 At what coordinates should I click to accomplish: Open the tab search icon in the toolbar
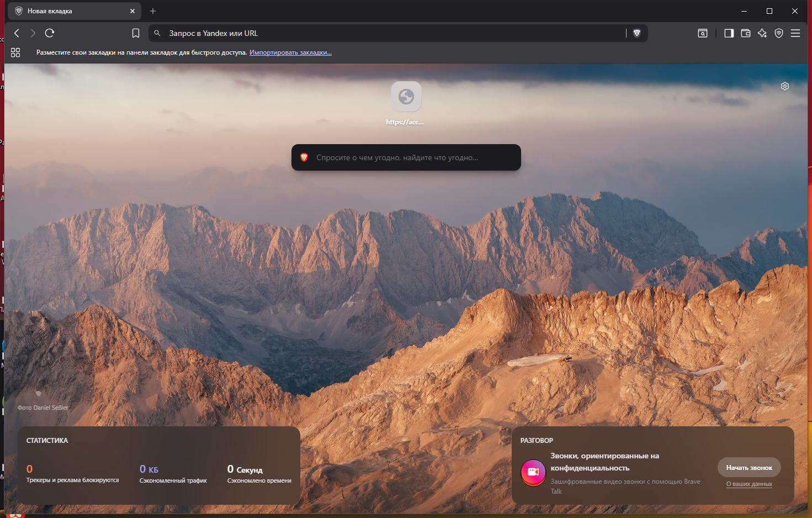[x=703, y=33]
